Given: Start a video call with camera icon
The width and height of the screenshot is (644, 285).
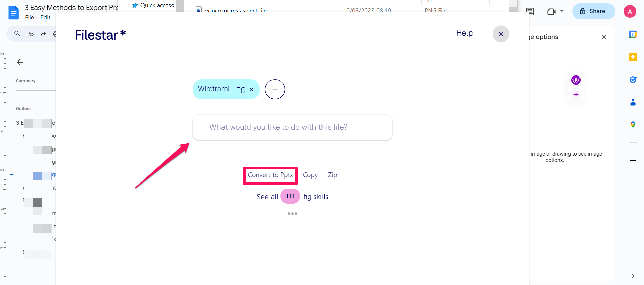Looking at the screenshot, I should [551, 11].
